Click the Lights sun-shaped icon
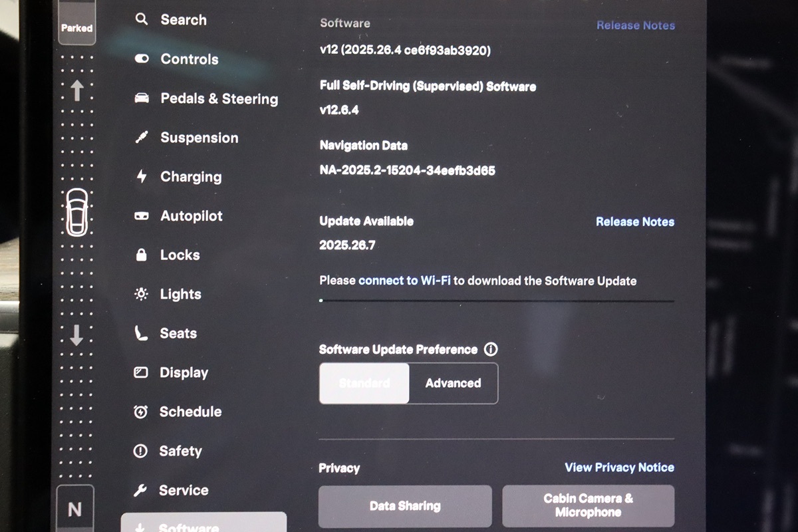This screenshot has height=532, width=798. (141, 294)
